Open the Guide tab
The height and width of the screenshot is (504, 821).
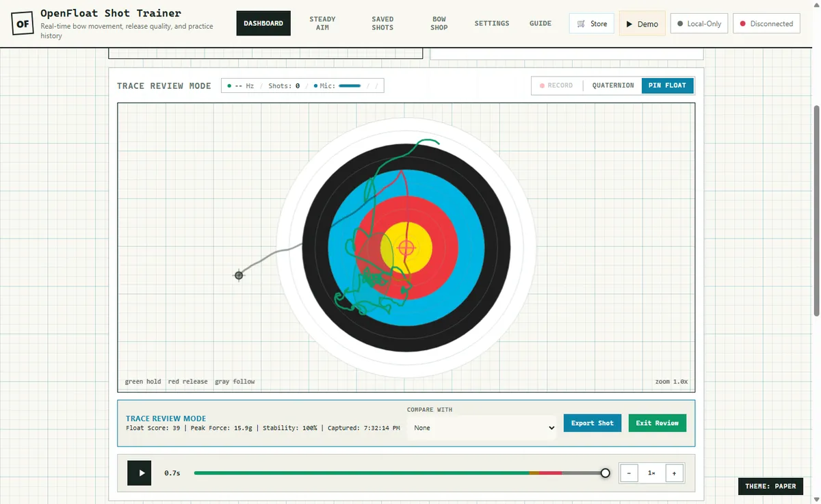(x=540, y=23)
